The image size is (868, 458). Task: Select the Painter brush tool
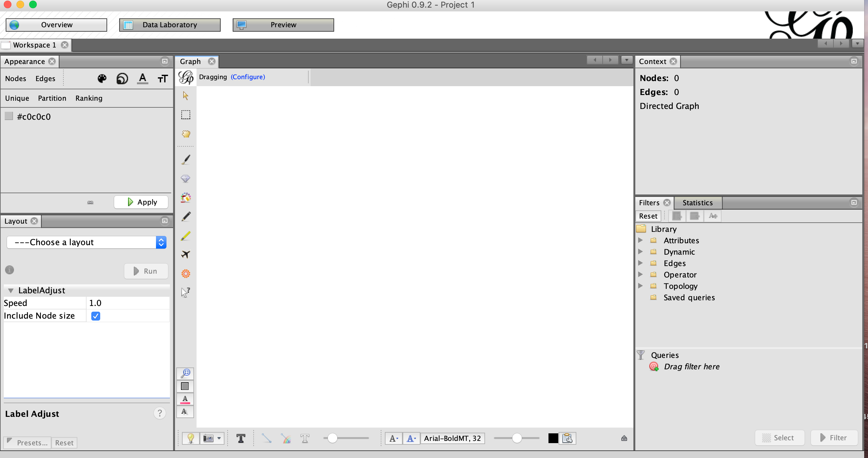coord(186,159)
